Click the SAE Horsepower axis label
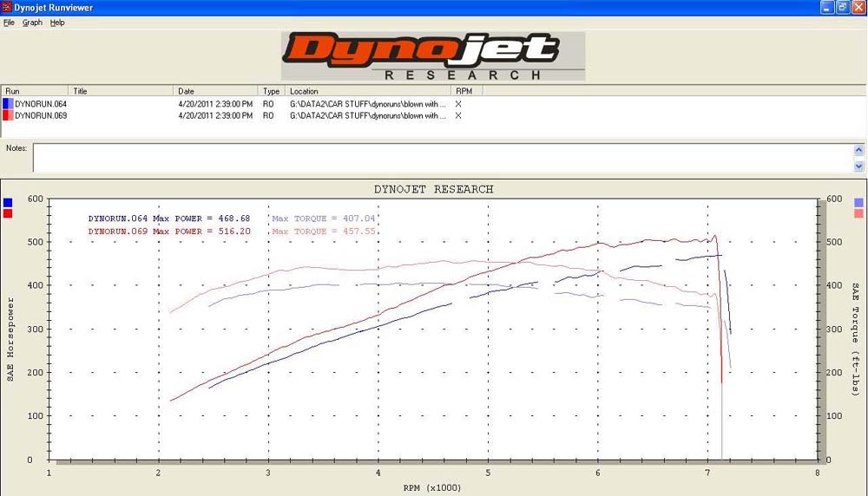 point(10,340)
